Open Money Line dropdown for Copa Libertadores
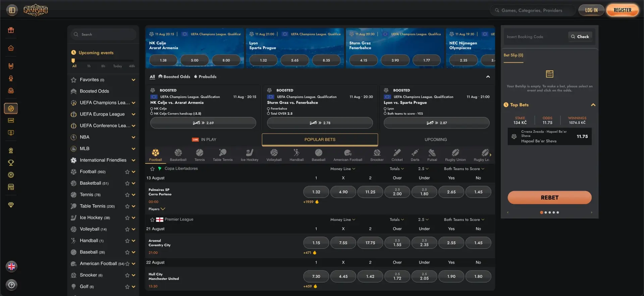Image resolution: width=644 pixels, height=296 pixels. (343, 169)
